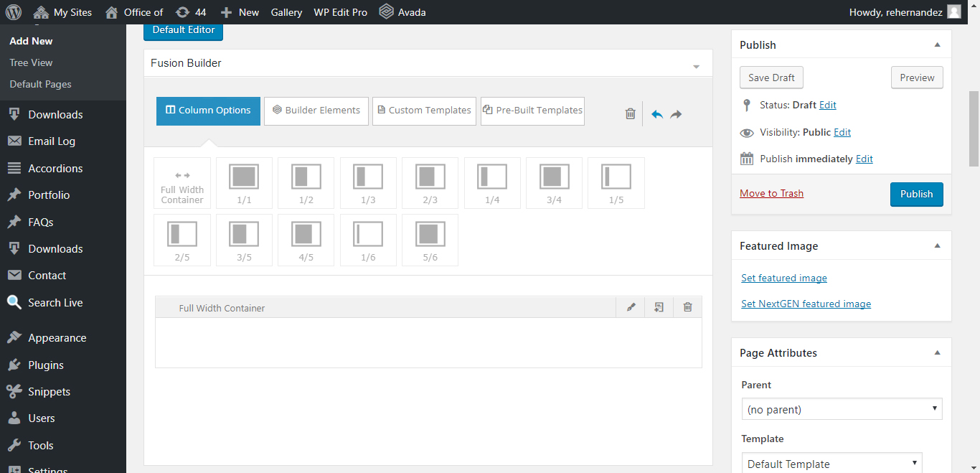
Task: Collapse the Page Attributes panel
Action: [x=937, y=352]
